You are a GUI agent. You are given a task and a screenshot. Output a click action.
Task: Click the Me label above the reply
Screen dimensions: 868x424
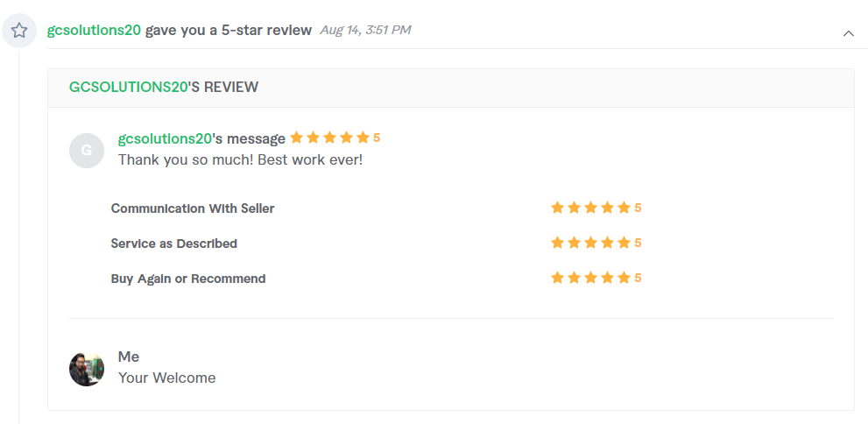(x=129, y=357)
